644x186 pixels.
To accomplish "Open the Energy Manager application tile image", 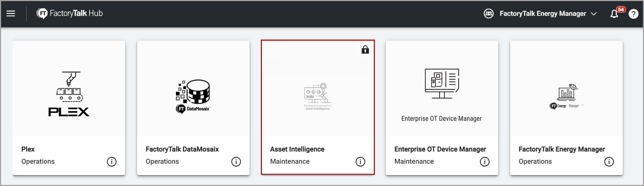I will coord(566,96).
